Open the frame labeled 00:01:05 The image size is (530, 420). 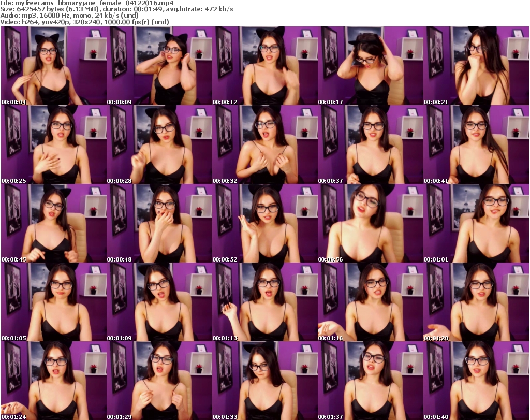coord(54,302)
